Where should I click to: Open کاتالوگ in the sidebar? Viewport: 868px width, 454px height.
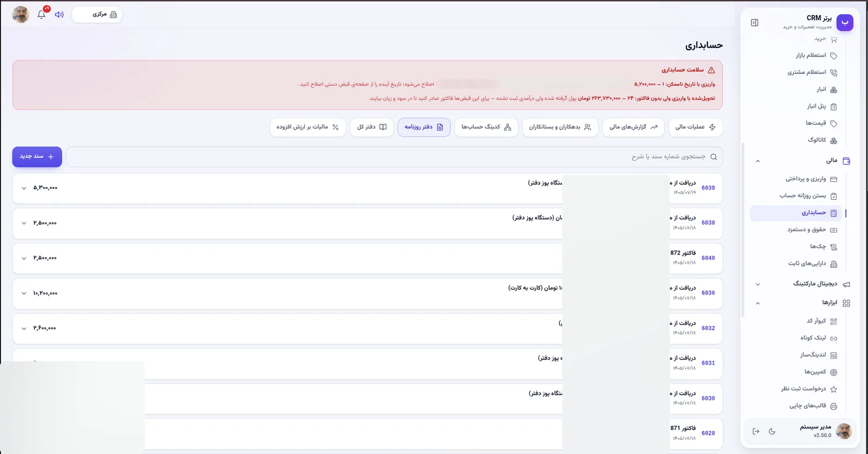click(822, 140)
